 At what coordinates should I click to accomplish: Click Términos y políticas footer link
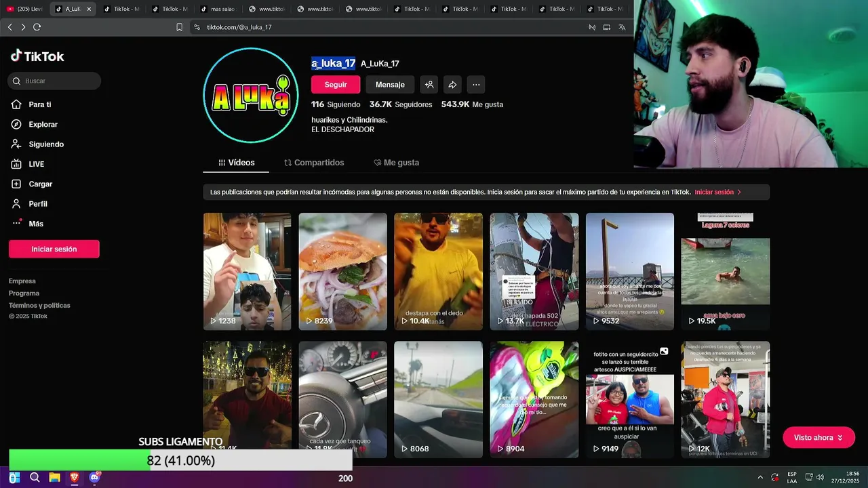click(39, 306)
